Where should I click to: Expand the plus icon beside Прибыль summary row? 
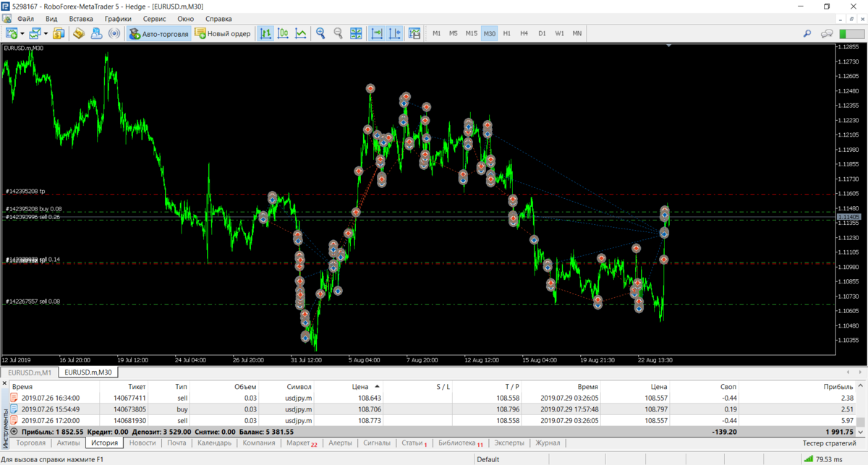click(14, 432)
